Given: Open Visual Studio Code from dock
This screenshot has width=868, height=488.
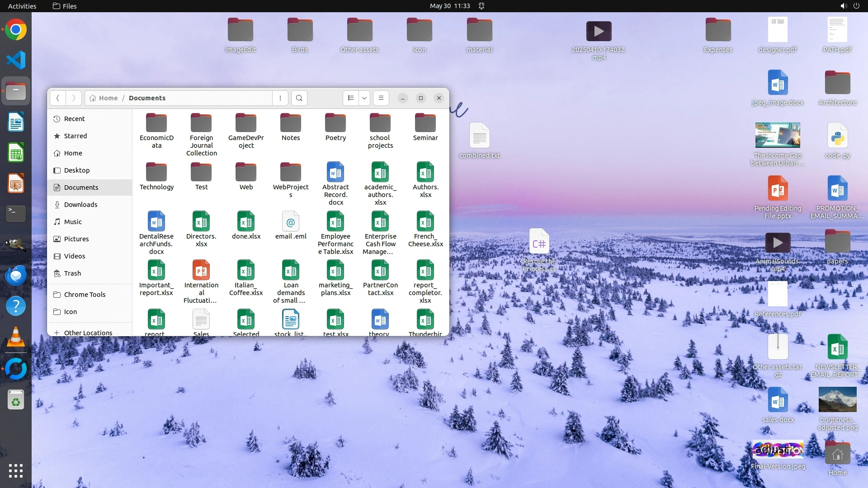Looking at the screenshot, I should tap(16, 60).
